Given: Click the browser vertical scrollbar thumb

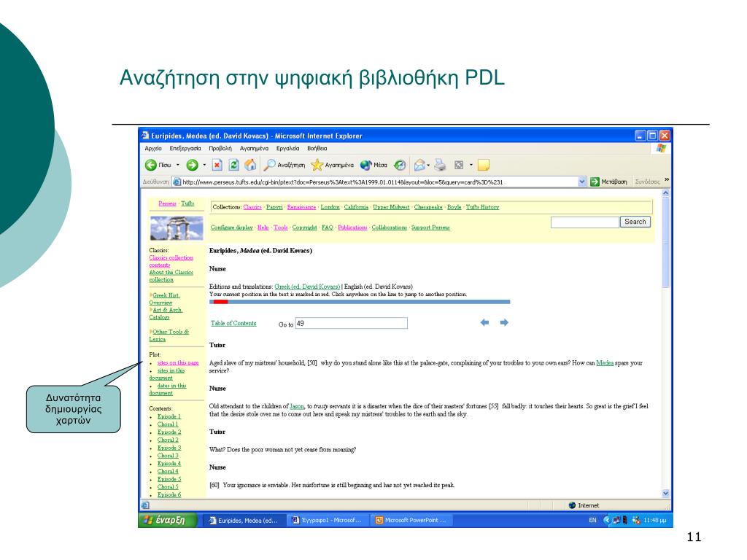Looking at the screenshot, I should [x=665, y=243].
